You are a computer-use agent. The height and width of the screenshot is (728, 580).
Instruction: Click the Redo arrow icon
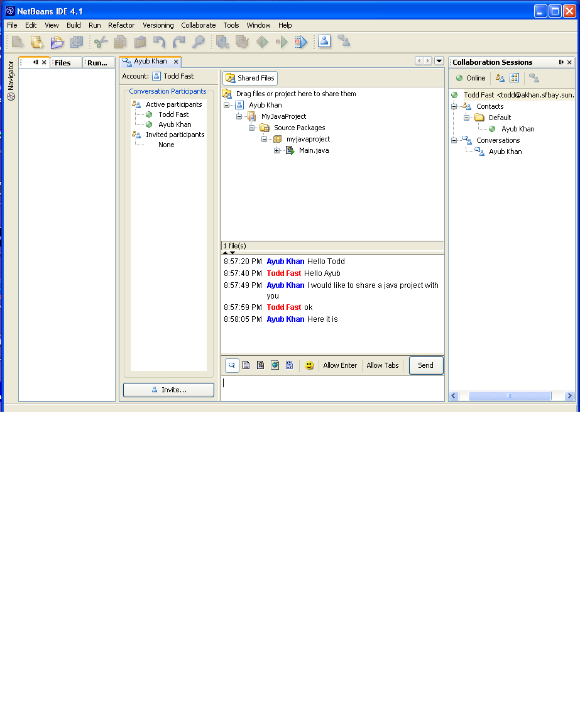[x=178, y=42]
